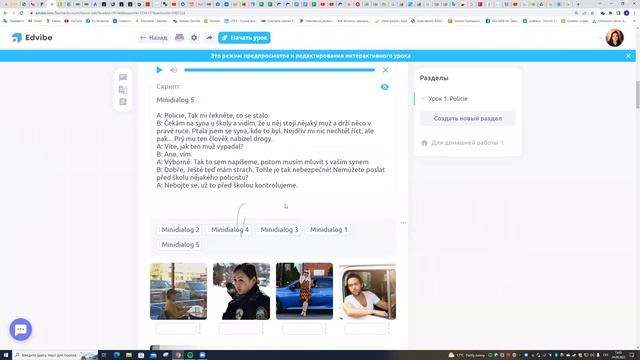Open a new browser tab with plus

[x=578, y=4]
